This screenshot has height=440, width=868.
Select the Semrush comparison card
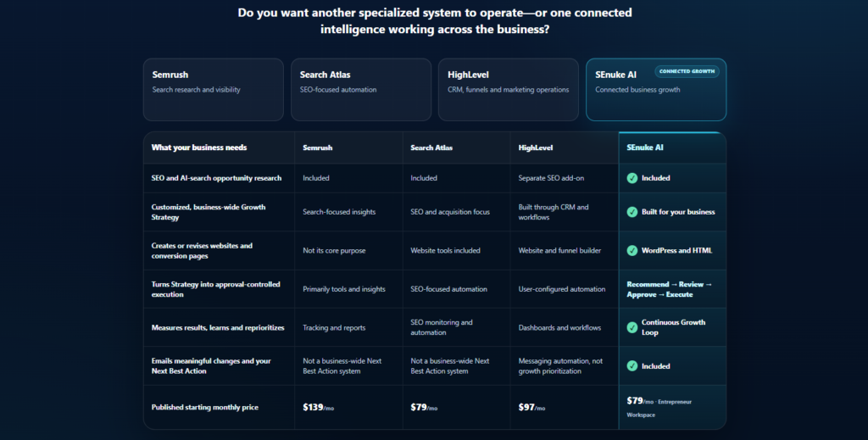tap(213, 90)
